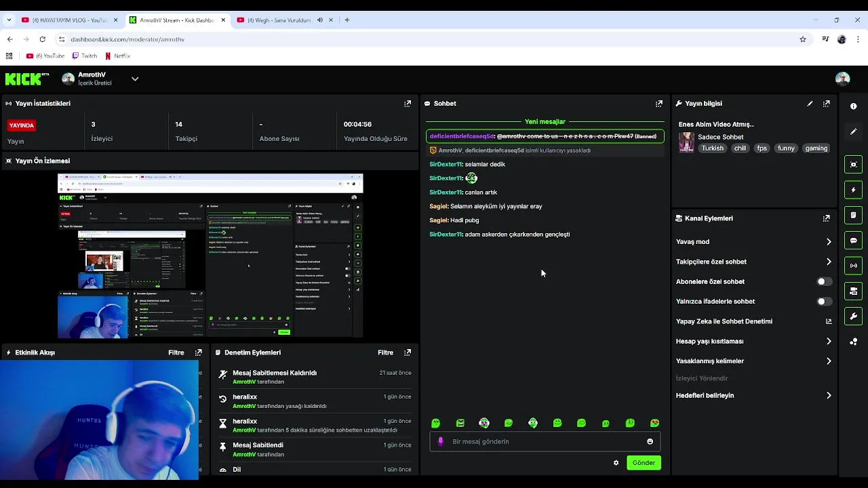Open the Netflix bookmark
868x488 pixels.
117,56
